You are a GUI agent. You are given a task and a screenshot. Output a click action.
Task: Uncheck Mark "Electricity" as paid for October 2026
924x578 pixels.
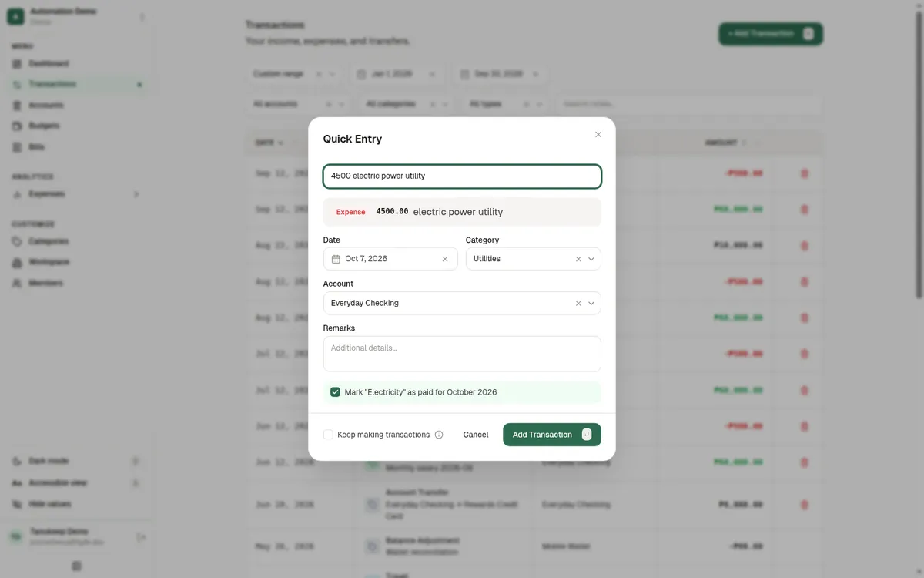pyautogui.click(x=335, y=392)
